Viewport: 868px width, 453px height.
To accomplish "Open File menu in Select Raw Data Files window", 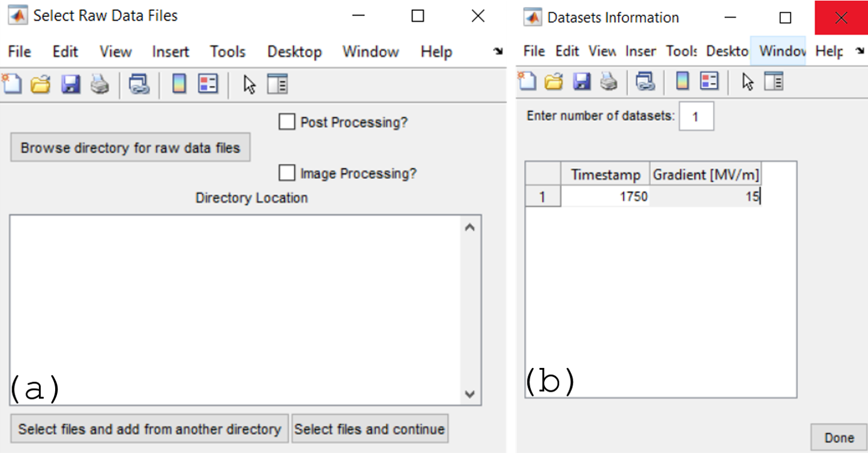I will click(x=19, y=52).
